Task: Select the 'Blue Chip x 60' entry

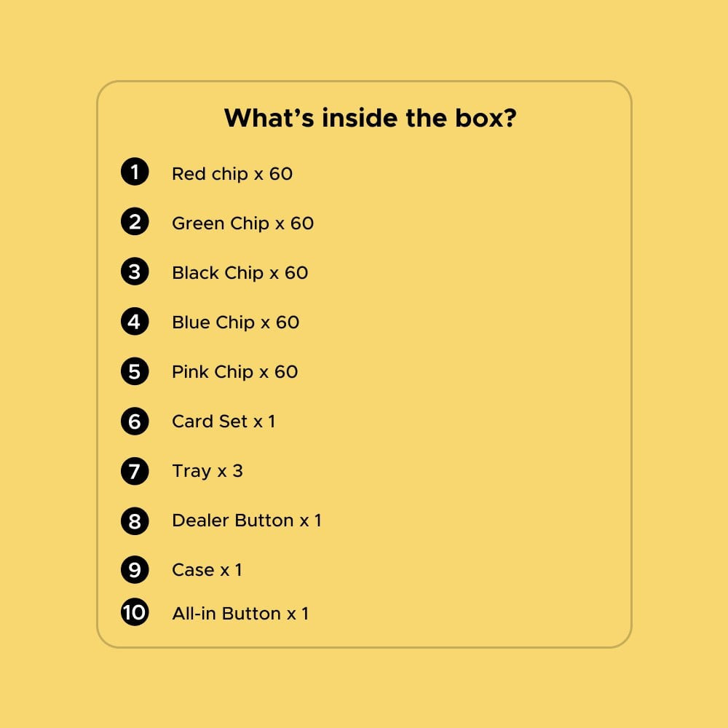Action: click(236, 323)
